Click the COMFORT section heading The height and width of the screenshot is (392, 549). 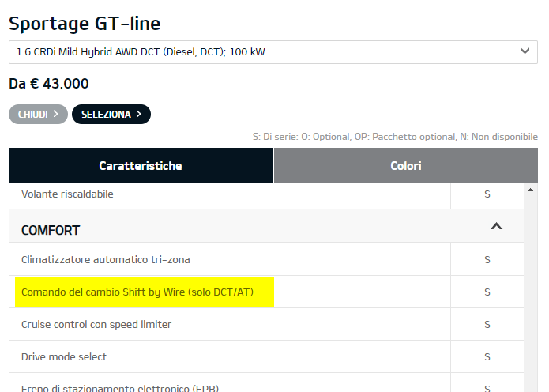[x=51, y=230]
